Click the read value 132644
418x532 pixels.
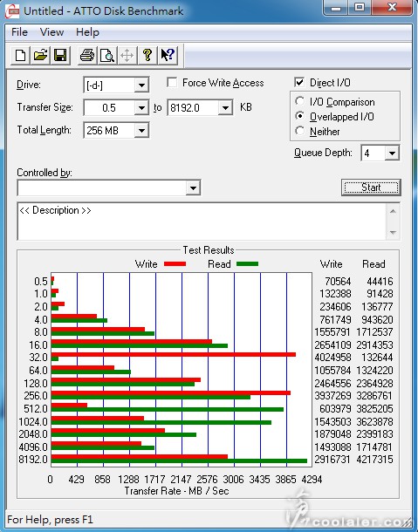click(377, 358)
